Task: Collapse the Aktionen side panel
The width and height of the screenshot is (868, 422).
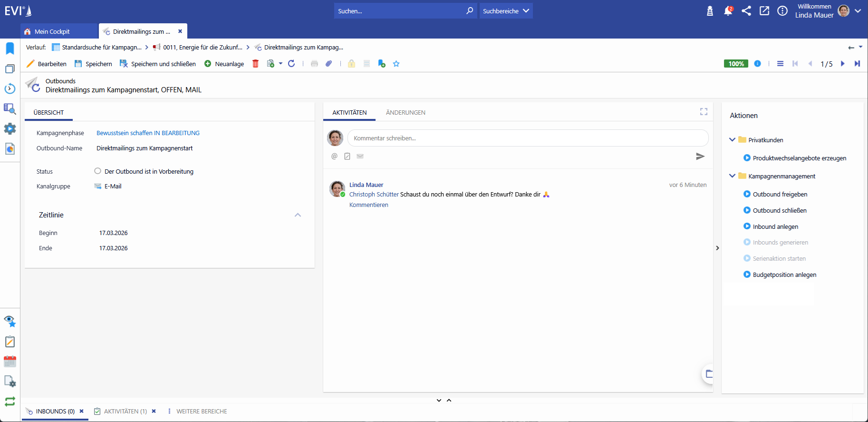Action: (717, 248)
